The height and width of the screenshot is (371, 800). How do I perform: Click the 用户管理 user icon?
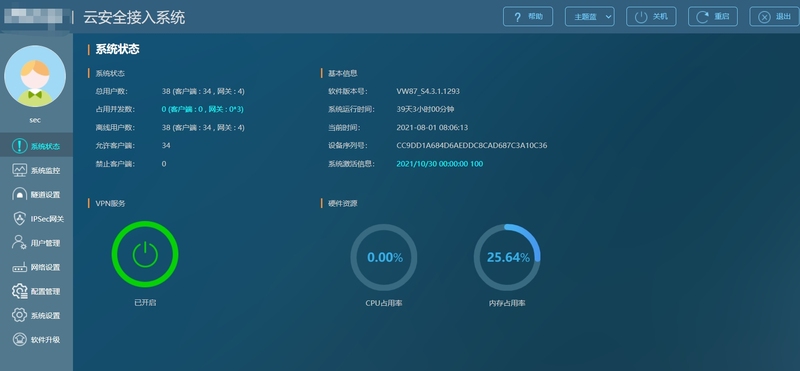pos(19,243)
